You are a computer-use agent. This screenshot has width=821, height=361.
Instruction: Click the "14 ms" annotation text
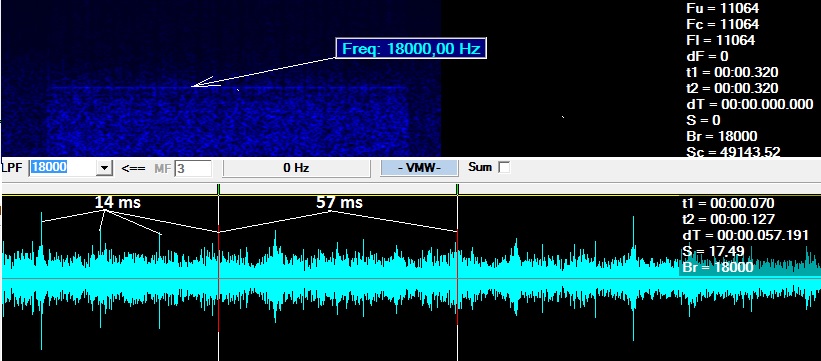click(118, 202)
